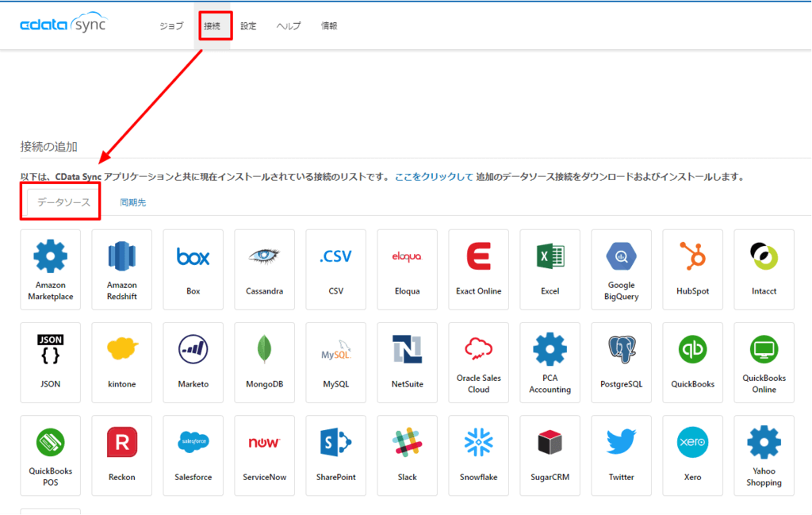The width and height of the screenshot is (812, 515).
Task: Open the 接続 menu item
Action: 213,26
